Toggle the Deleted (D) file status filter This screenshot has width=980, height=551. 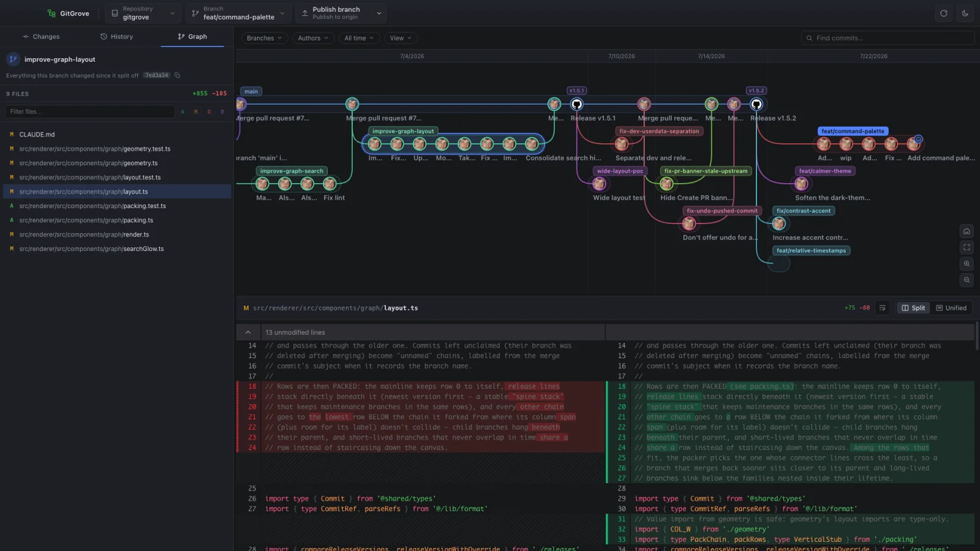[209, 112]
